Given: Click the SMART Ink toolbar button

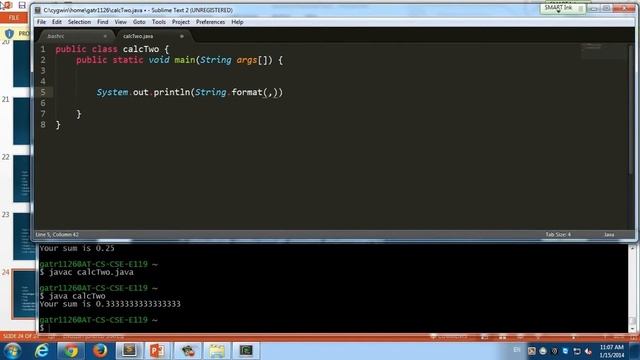Looking at the screenshot, I should click(x=562, y=8).
